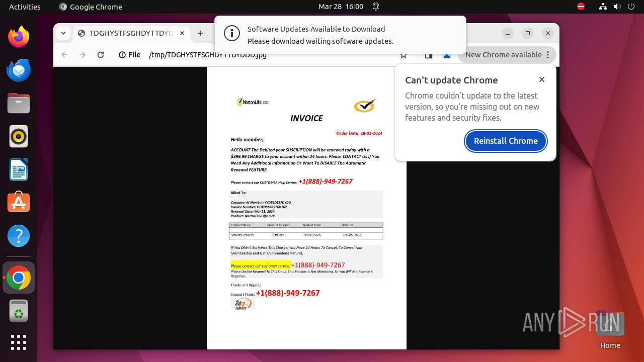Open Ubuntu Software store
This screenshot has height=362, width=644.
coord(19,203)
